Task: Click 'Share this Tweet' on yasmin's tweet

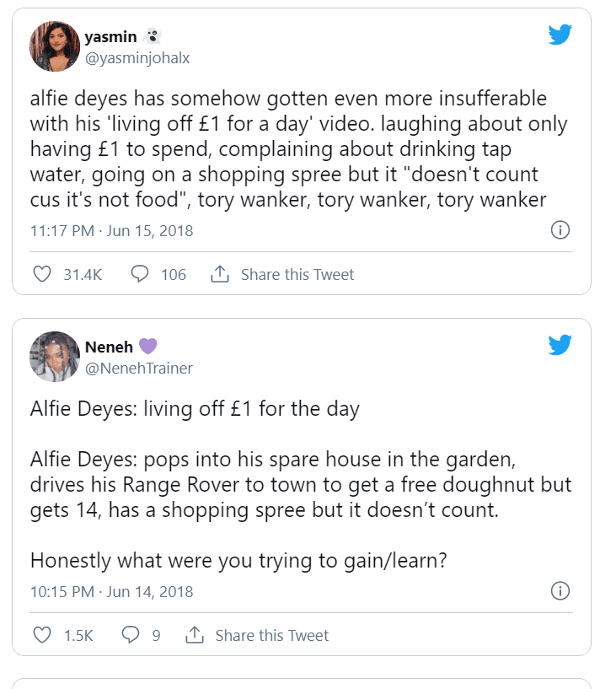Action: click(297, 275)
